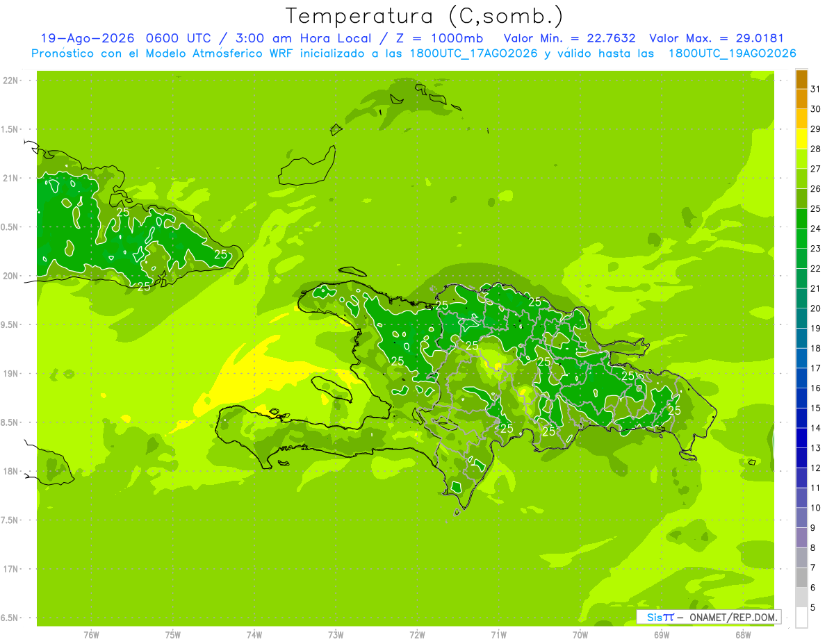Select colorbar swatch between 9 and 10
This screenshot has height=644, width=834.
coord(801,518)
